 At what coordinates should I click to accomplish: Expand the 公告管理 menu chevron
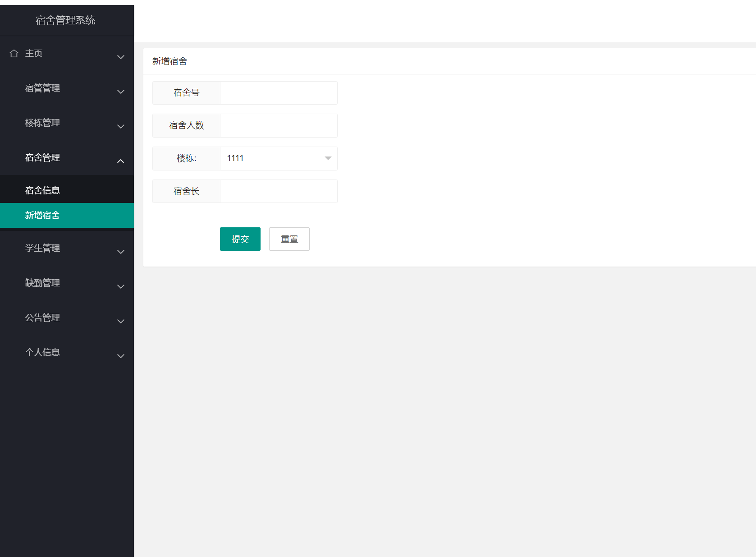[x=121, y=321]
